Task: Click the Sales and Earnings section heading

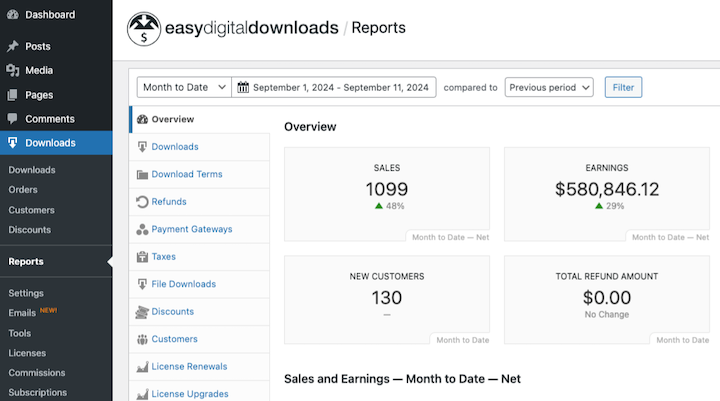Action: (402, 379)
